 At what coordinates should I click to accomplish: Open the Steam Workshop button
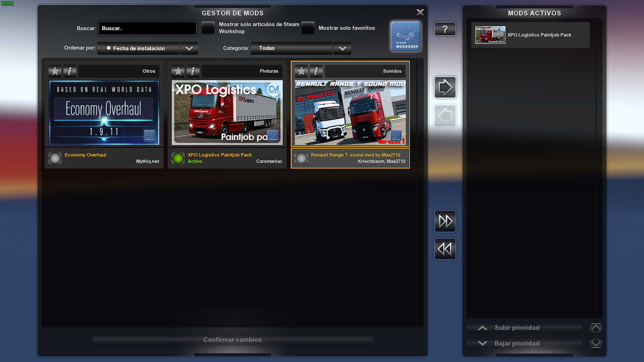pyautogui.click(x=406, y=36)
